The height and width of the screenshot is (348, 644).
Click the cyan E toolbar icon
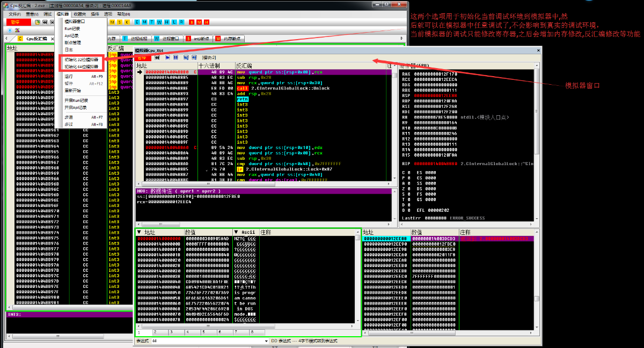(x=137, y=22)
